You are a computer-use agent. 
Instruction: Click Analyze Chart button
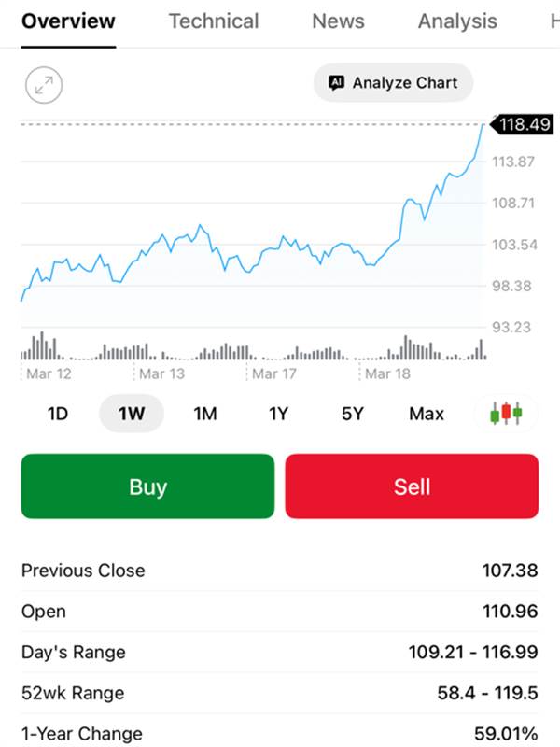pyautogui.click(x=393, y=83)
